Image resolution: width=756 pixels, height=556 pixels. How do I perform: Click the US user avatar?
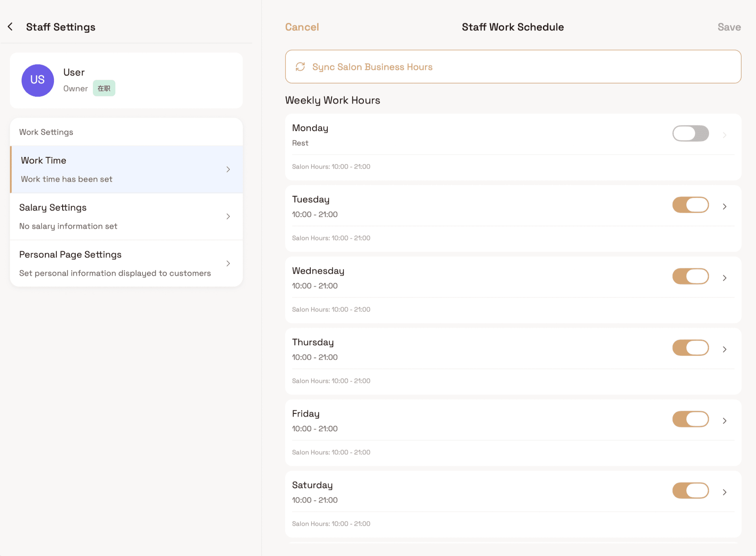37,80
